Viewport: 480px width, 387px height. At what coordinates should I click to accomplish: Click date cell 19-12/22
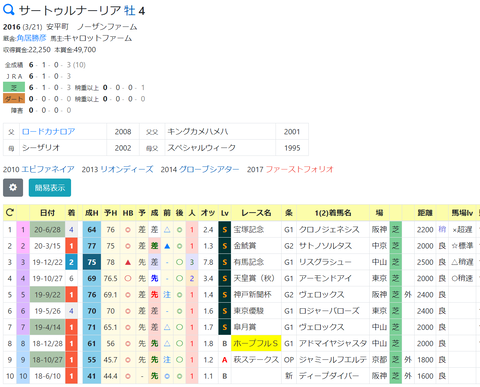pos(47,262)
